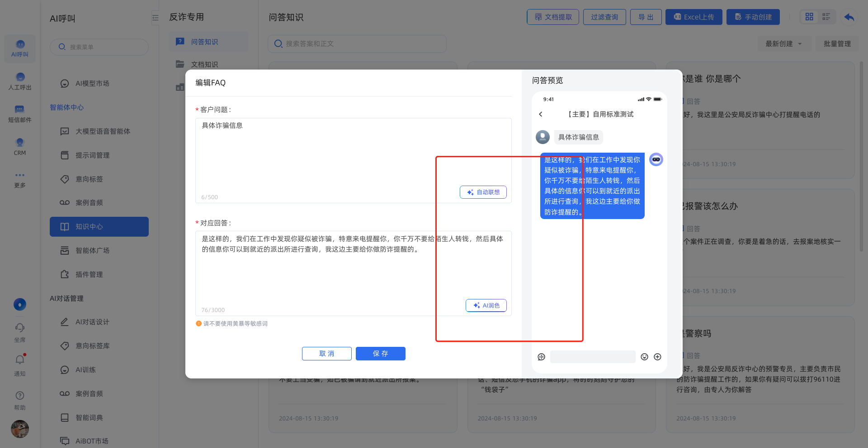Click the 手动创建 button

753,17
